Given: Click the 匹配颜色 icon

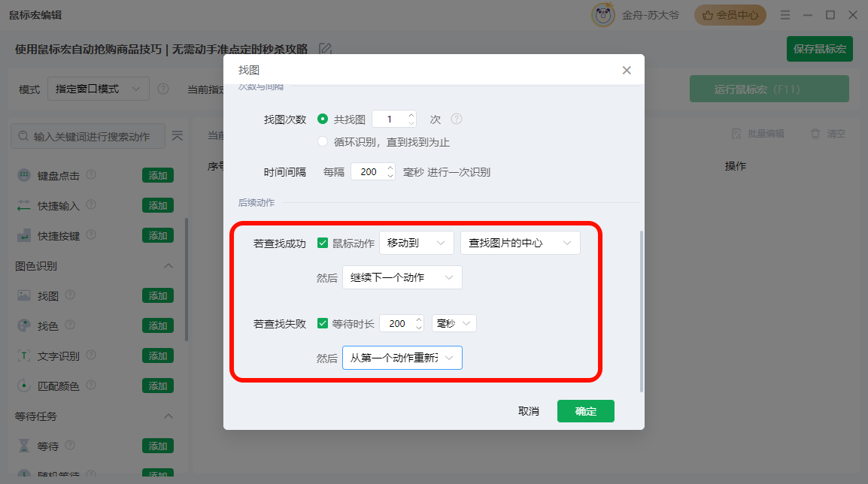Looking at the screenshot, I should (x=24, y=386).
